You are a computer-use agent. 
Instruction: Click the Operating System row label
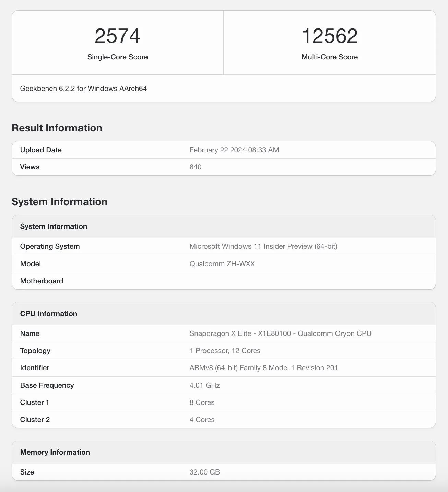(50, 246)
